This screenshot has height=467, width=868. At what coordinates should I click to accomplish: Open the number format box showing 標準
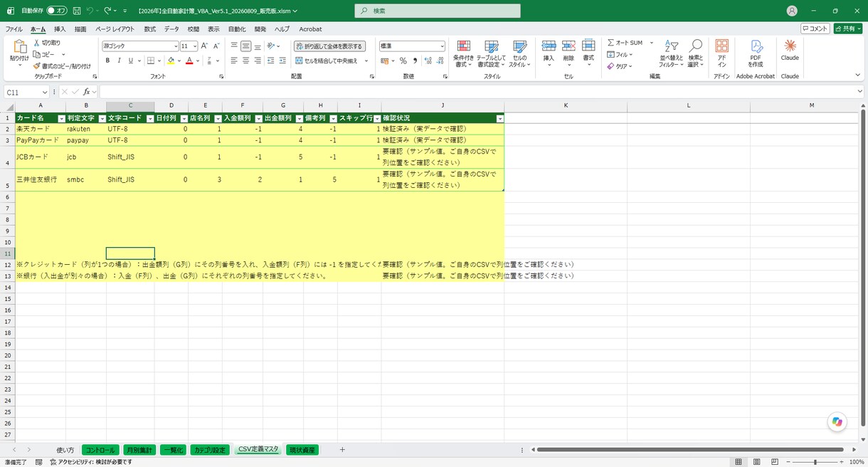click(412, 46)
